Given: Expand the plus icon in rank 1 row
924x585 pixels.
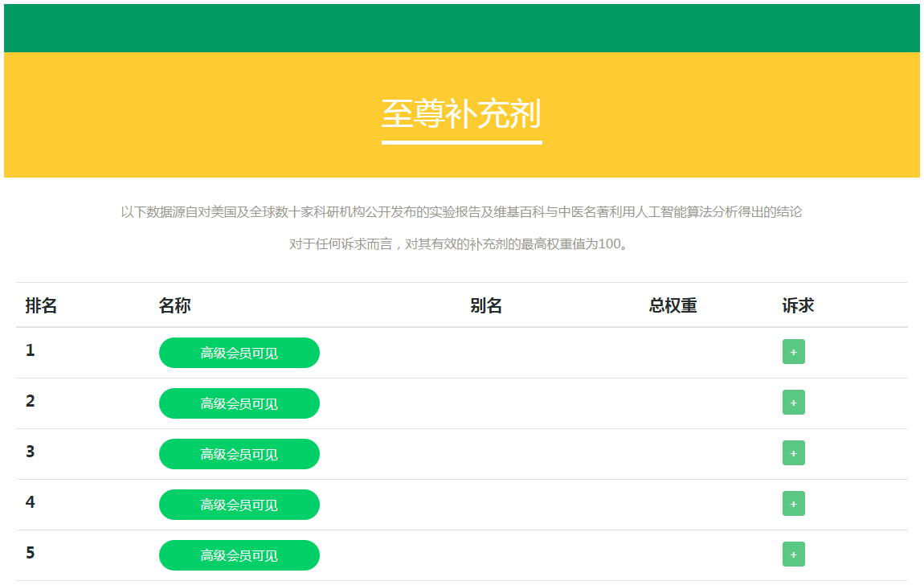Looking at the screenshot, I should 793,352.
